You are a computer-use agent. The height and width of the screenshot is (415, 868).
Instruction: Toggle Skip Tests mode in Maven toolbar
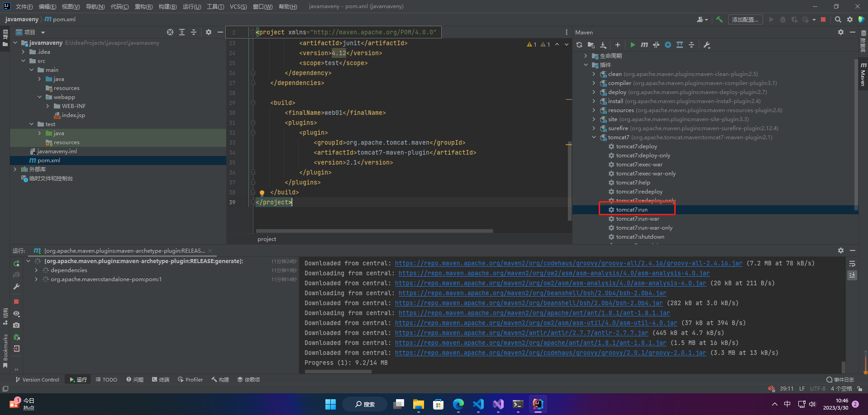pyautogui.click(x=656, y=45)
